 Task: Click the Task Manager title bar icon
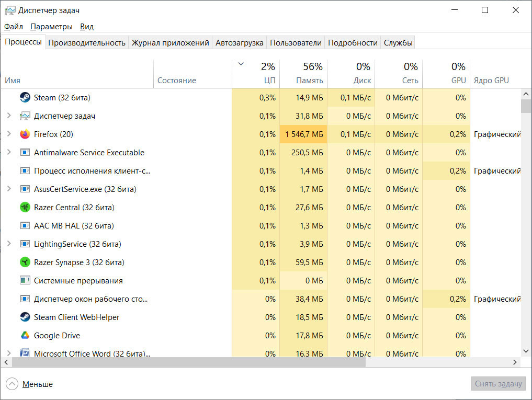point(10,10)
